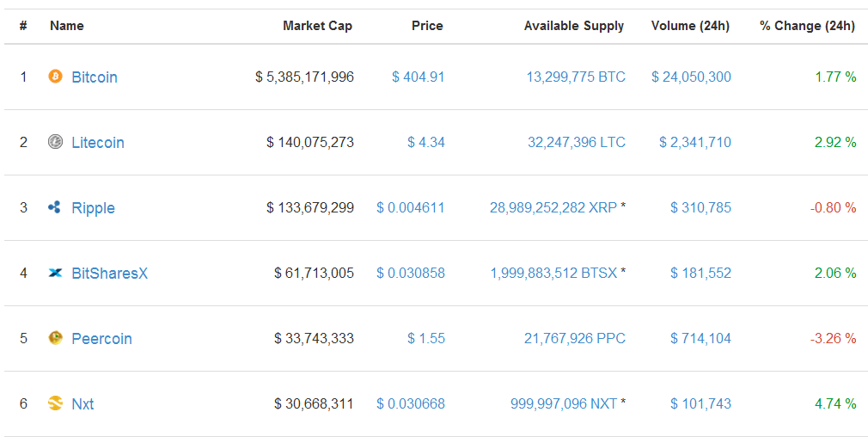Open the Bitcoin name link
Image resolution: width=868 pixels, height=443 pixels.
[x=95, y=77]
